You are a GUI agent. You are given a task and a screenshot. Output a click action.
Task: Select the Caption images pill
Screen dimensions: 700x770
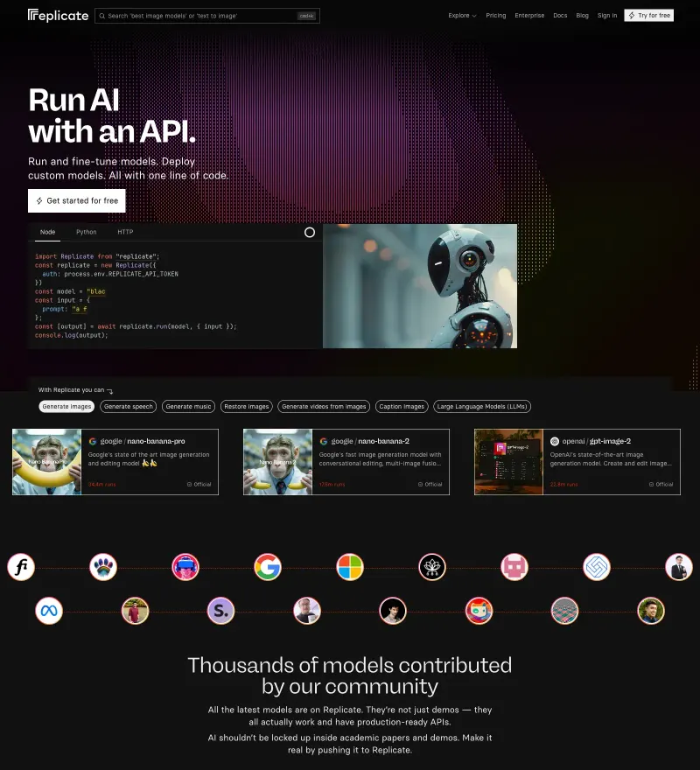[x=402, y=407]
